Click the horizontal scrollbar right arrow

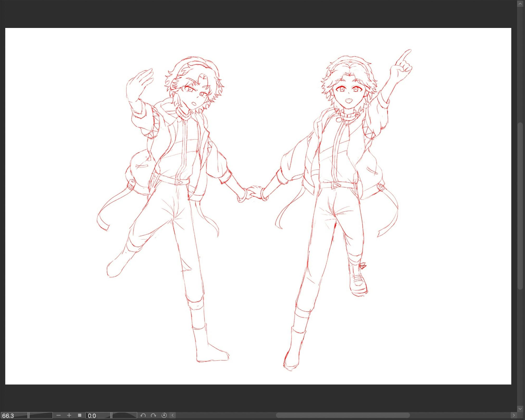514,415
